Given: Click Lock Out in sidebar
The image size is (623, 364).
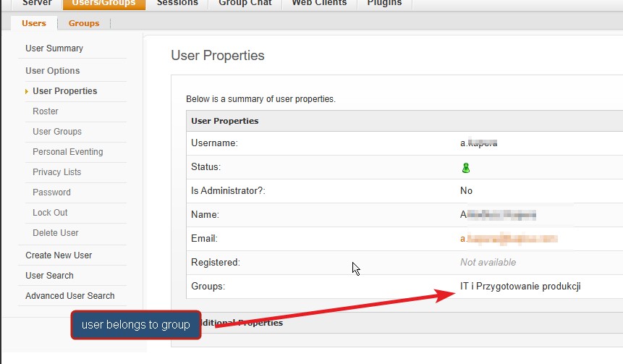Looking at the screenshot, I should pos(50,213).
